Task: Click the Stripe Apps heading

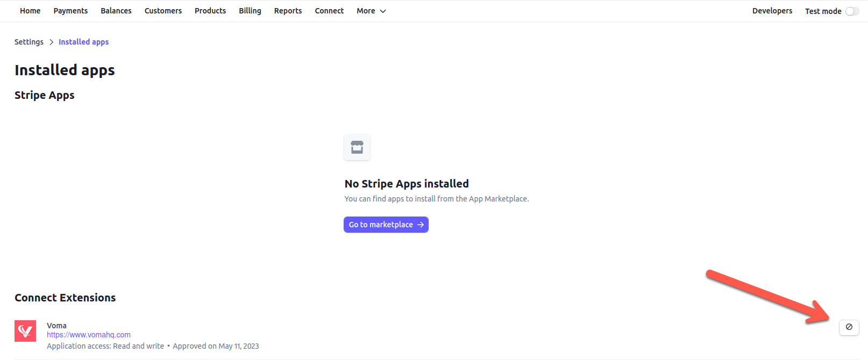Action: (x=45, y=95)
